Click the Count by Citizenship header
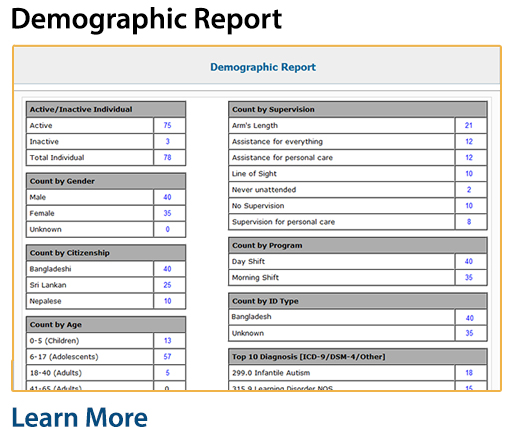The image size is (525, 429). (x=69, y=253)
